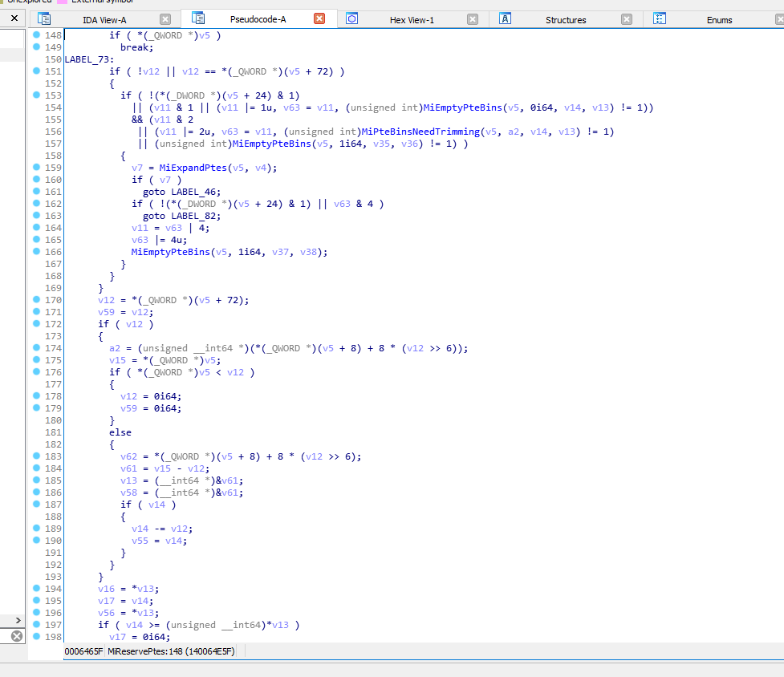The height and width of the screenshot is (677, 784).
Task: Click the Enums tab icon
Action: 660,19
